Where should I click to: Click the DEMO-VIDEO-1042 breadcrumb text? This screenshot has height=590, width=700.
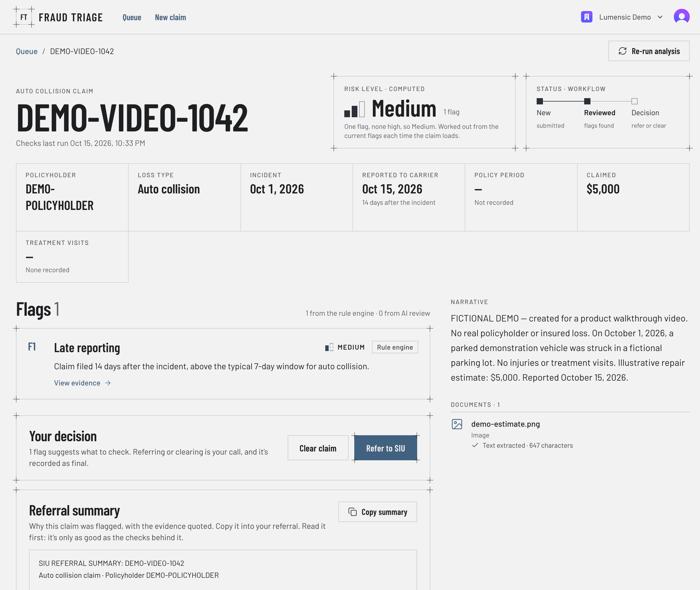tap(82, 51)
